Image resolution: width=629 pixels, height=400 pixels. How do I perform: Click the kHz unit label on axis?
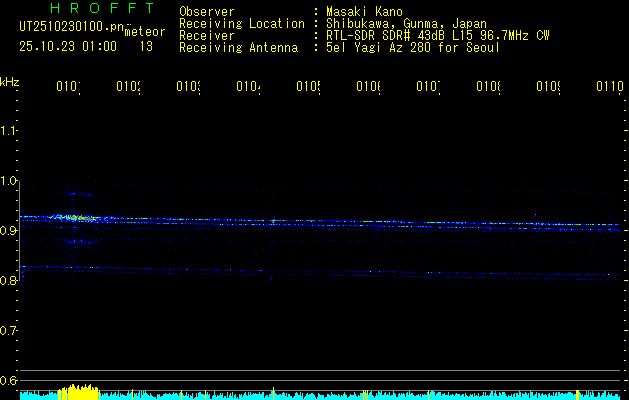click(x=10, y=82)
